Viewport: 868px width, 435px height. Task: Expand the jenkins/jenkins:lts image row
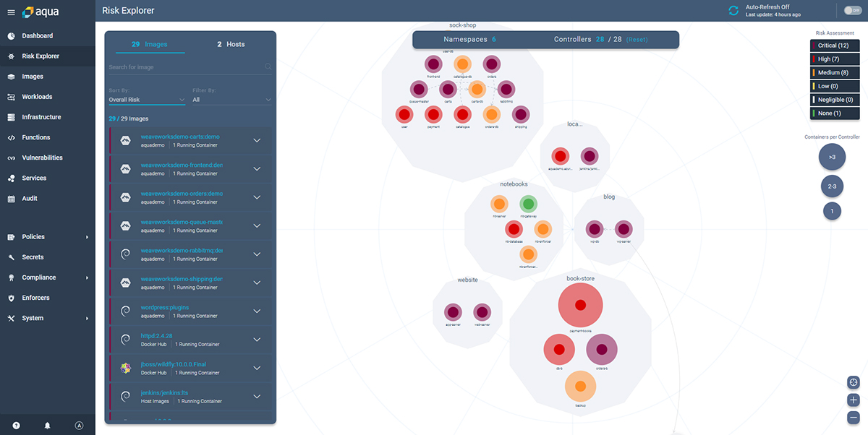[257, 397]
